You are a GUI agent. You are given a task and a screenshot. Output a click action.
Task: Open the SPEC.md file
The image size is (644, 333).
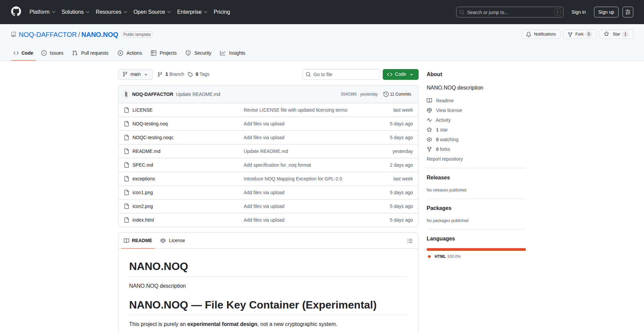point(143,165)
